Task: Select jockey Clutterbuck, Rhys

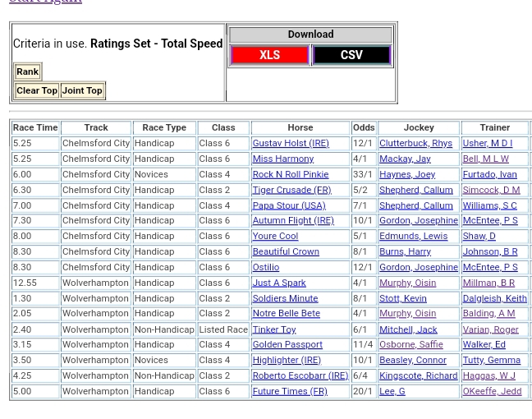Action: pos(415,144)
